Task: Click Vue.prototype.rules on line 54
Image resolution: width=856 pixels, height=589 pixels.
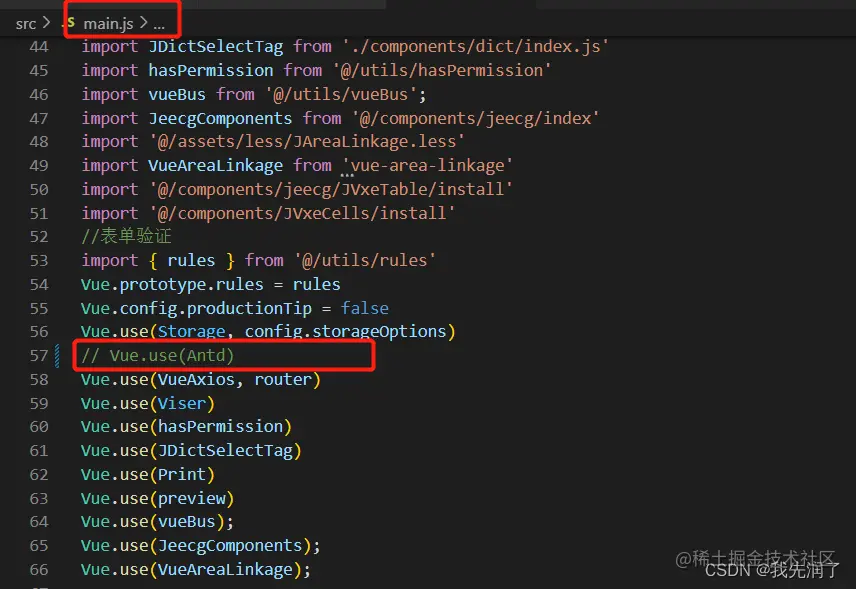Action: [x=172, y=285]
